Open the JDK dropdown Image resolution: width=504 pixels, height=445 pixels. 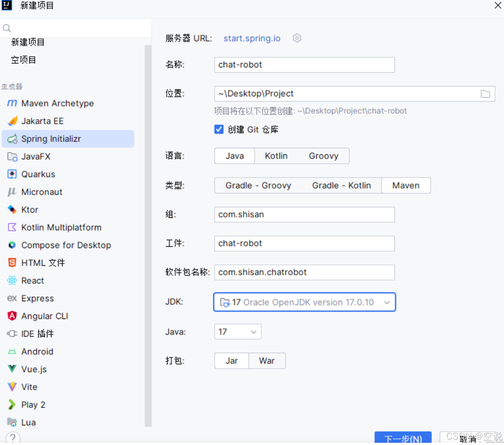tap(304, 302)
